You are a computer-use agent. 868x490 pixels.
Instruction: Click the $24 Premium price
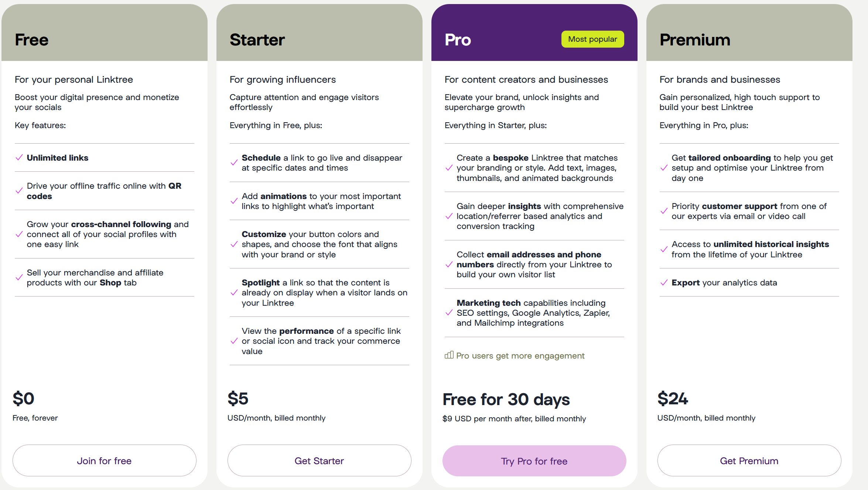click(x=673, y=398)
